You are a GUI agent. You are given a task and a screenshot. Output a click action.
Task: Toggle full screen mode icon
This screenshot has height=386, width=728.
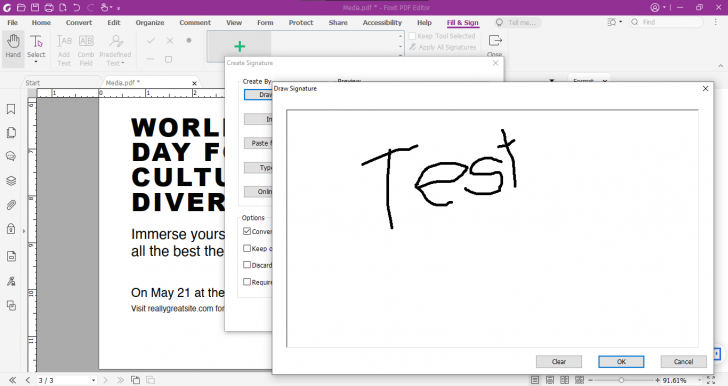coord(711,380)
